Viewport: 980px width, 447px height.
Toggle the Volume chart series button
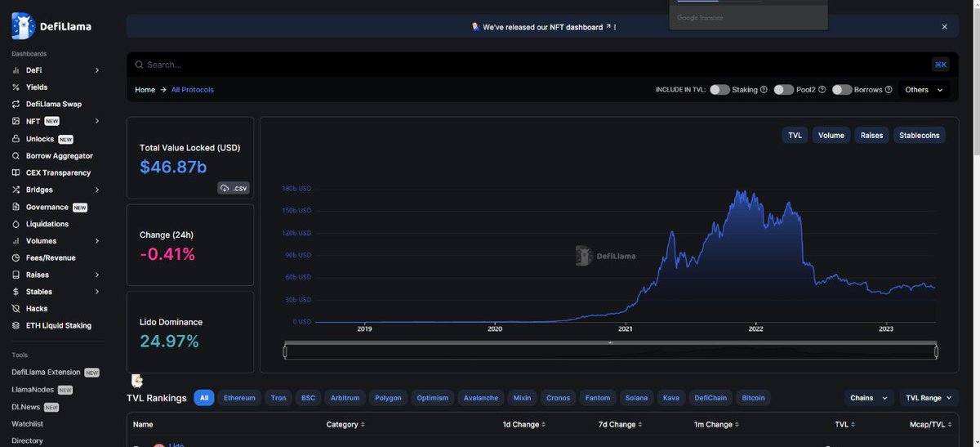tap(831, 136)
